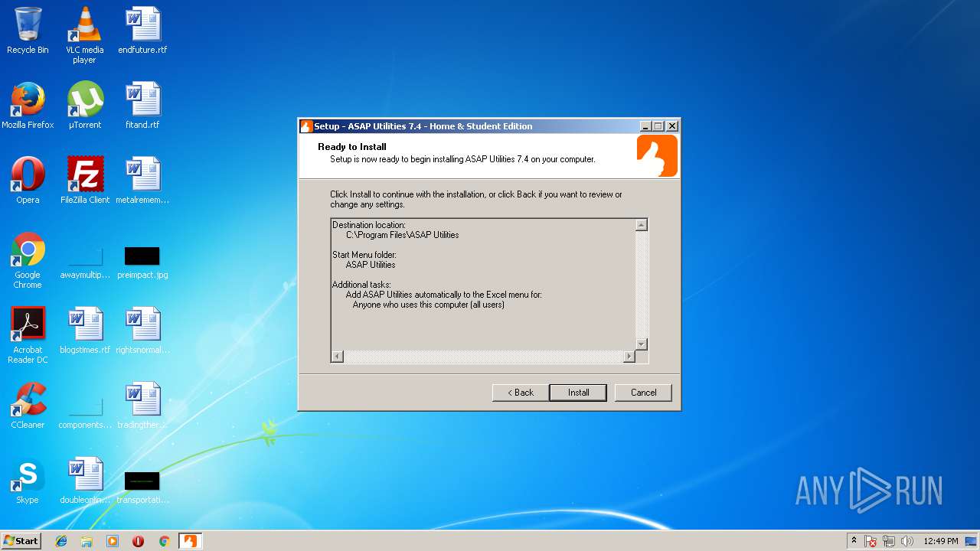The width and height of the screenshot is (980, 551).
Task: Select fitand.rtf desktop file
Action: coord(142,106)
